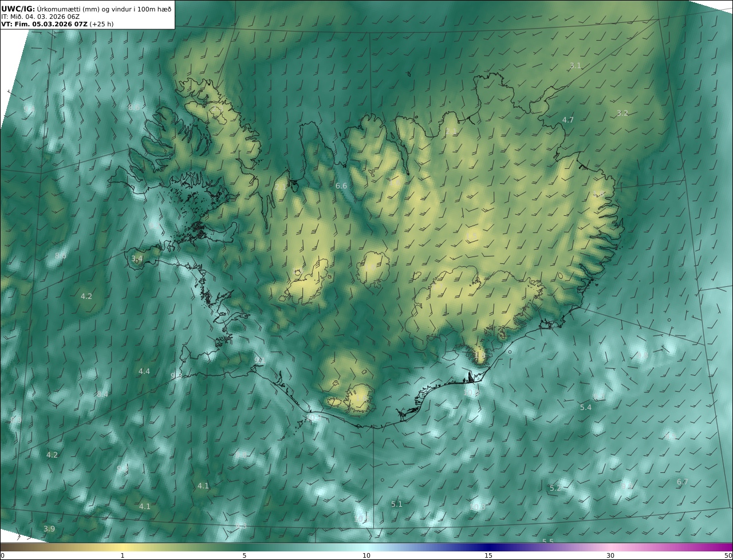Click the title line starting "UWC/IG:"
The height and width of the screenshot is (560, 733).
coord(86,9)
